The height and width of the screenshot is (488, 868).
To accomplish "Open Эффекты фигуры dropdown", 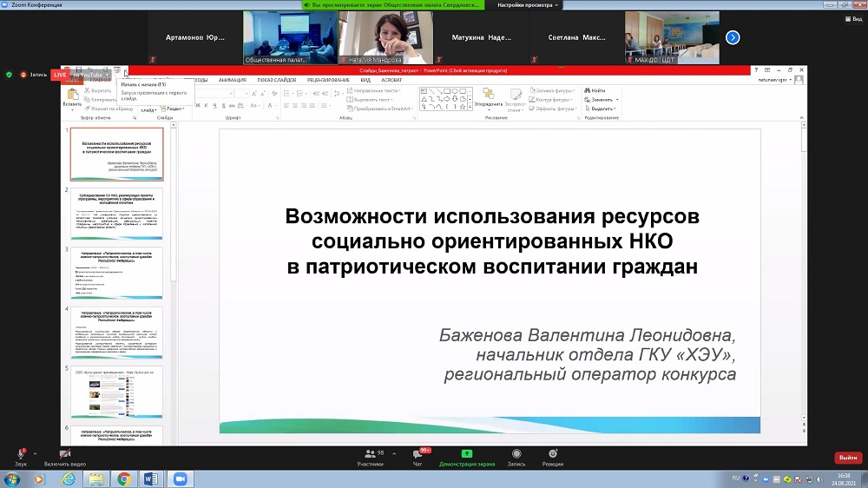I will click(x=552, y=109).
